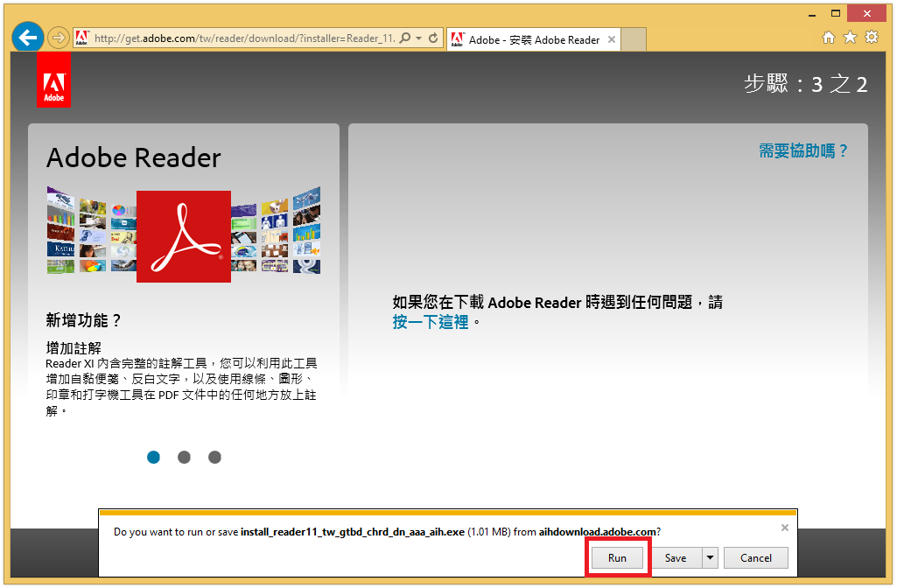
Task: Dismiss the download notification bar
Action: coord(785,528)
